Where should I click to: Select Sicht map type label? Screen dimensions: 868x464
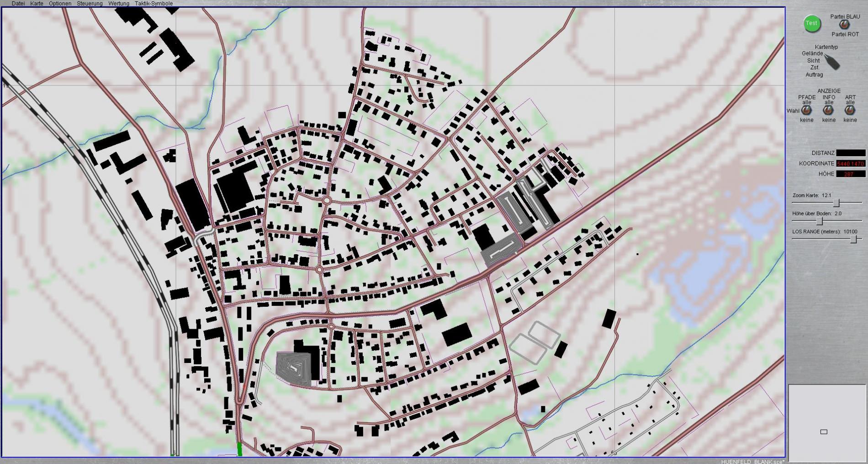[x=813, y=60]
